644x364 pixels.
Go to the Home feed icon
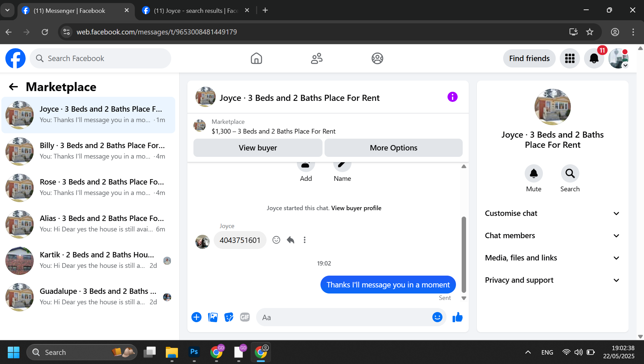[x=256, y=58]
